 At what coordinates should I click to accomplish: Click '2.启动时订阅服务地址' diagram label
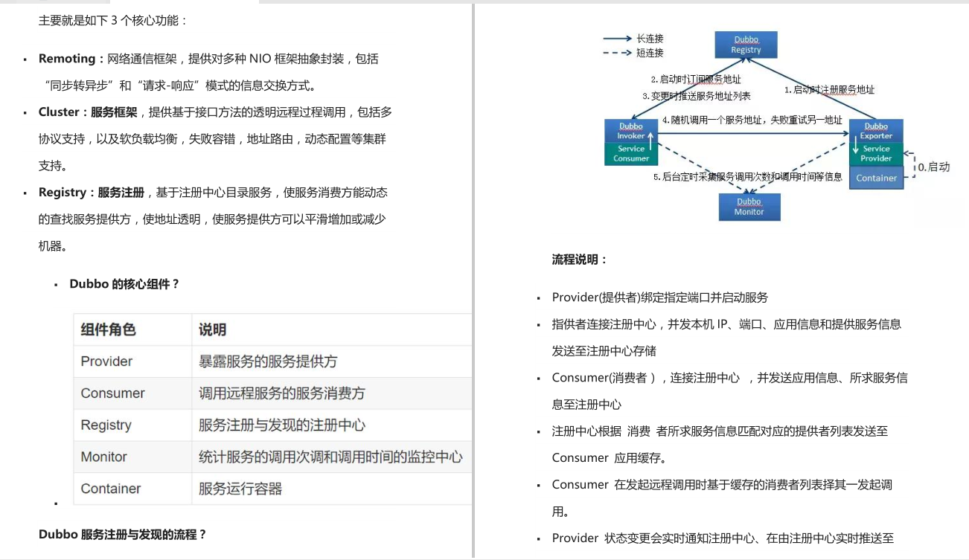click(696, 79)
